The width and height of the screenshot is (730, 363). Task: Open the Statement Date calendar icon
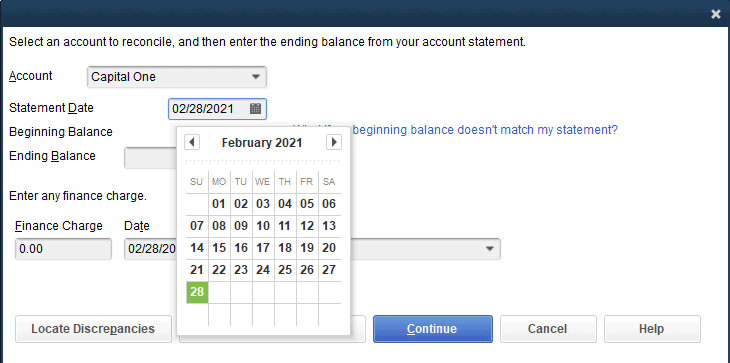255,109
